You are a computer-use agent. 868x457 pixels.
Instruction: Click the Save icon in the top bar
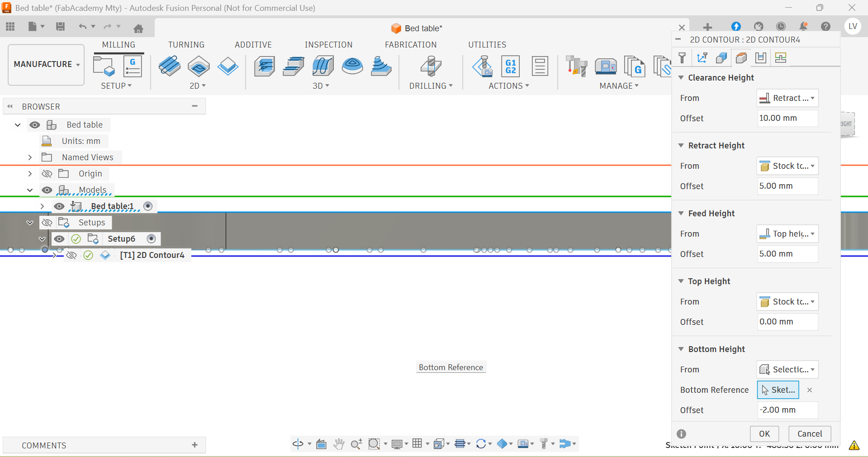(60, 27)
